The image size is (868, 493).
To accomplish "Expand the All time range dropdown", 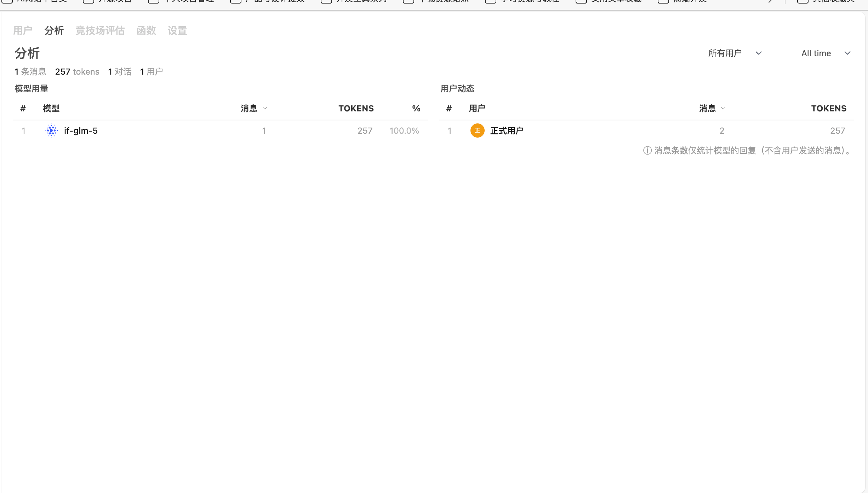I will [x=826, y=53].
